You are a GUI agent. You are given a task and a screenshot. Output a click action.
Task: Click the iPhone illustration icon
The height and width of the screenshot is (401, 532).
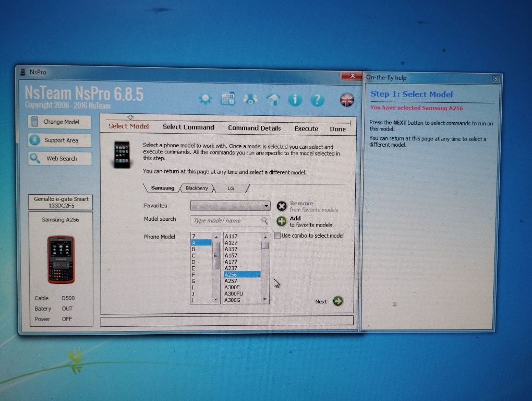[122, 155]
